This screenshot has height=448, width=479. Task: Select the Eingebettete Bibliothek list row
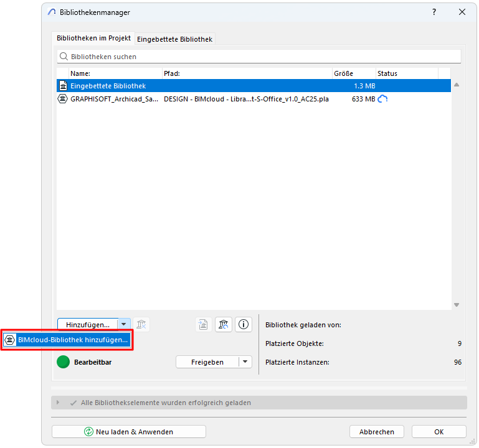click(x=254, y=86)
